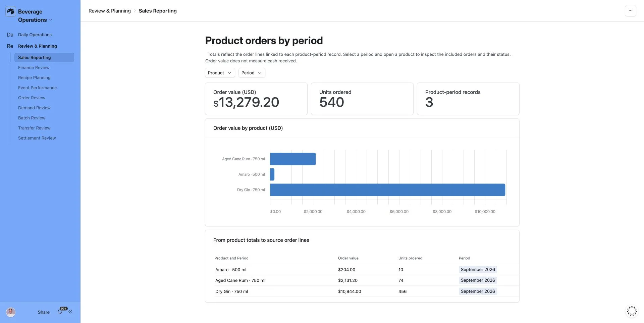644x323 pixels.
Task: Go to Order Review page
Action: (x=32, y=98)
